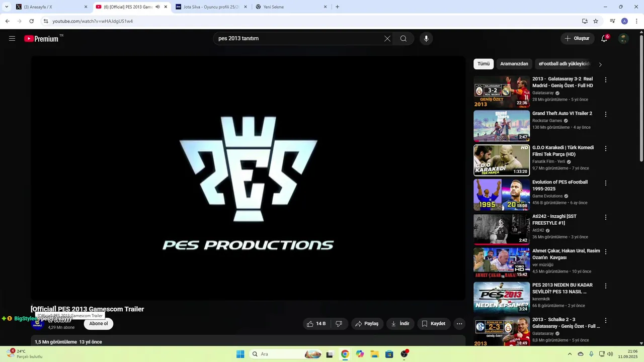Switch to the Jota Silva profile tab
This screenshot has height=362, width=644.
click(x=211, y=7)
